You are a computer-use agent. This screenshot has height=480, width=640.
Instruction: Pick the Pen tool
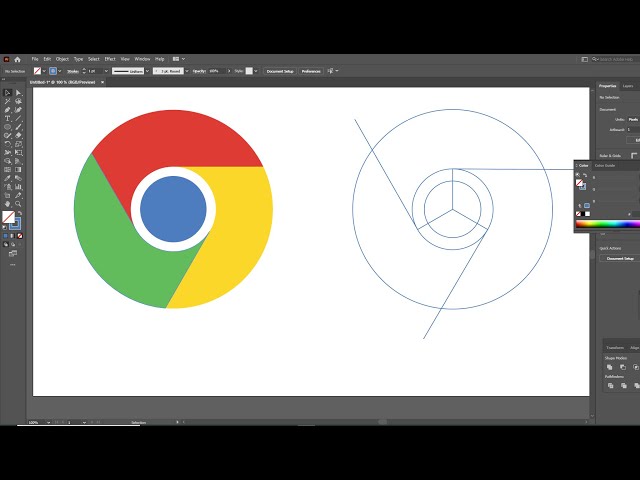coord(7,110)
